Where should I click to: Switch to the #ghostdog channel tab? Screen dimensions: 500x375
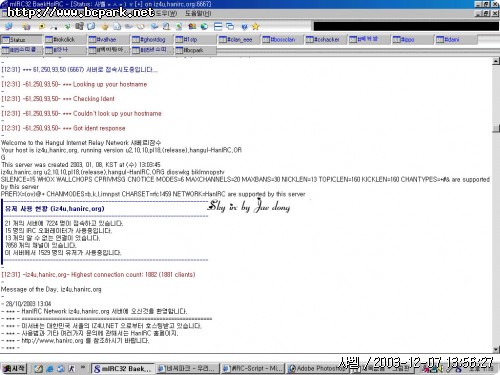tap(152, 40)
